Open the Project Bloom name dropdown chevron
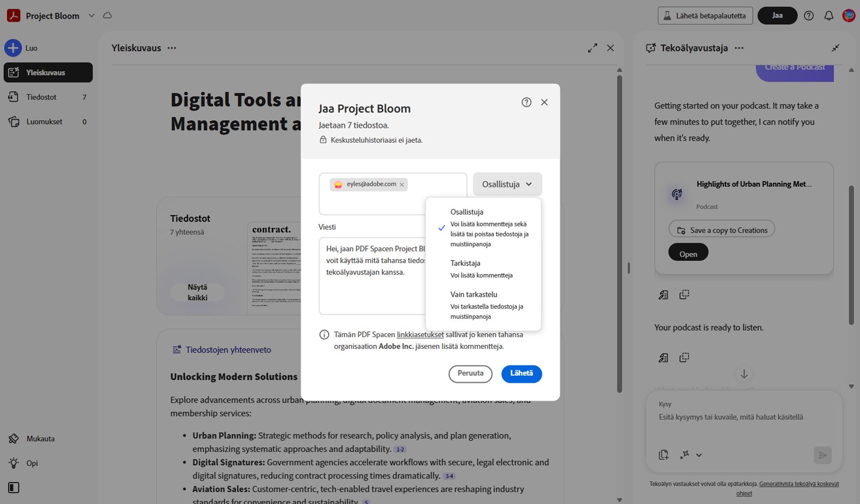860x504 pixels. (91, 16)
